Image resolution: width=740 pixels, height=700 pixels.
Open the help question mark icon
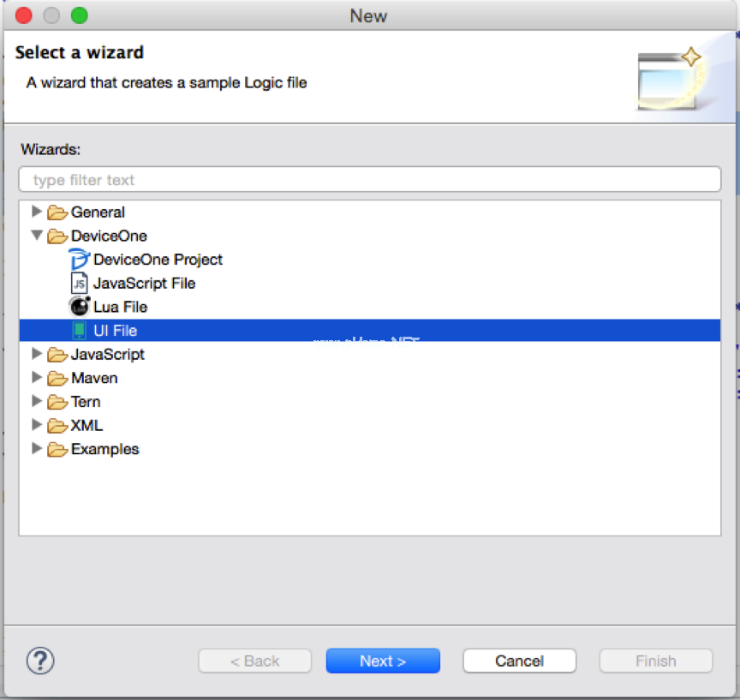pyautogui.click(x=40, y=661)
